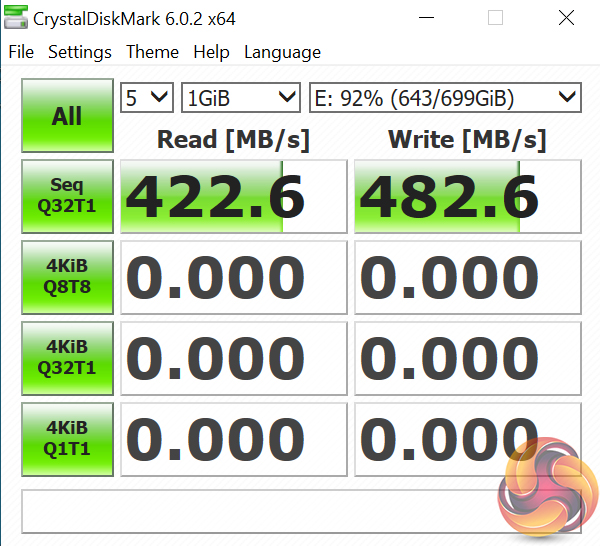Viewport: 600px width, 546px height.
Task: Select the 4KiB Q1T1 read value
Action: click(x=234, y=439)
